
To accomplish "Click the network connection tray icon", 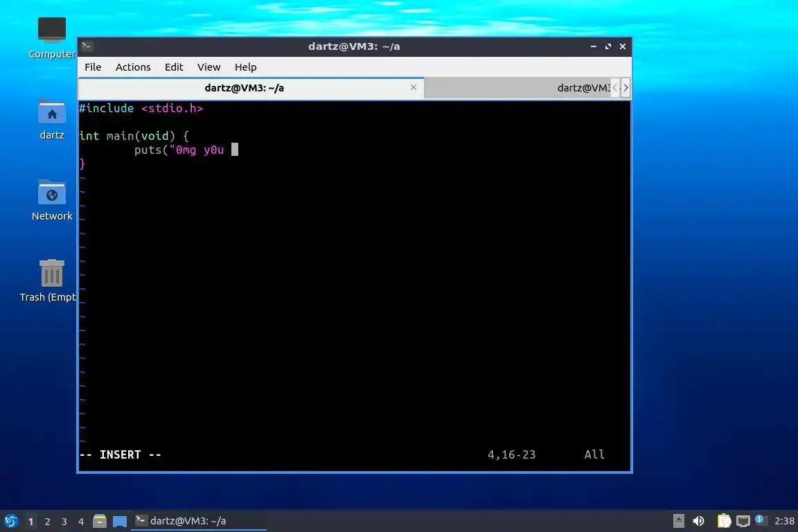I will point(743,521).
